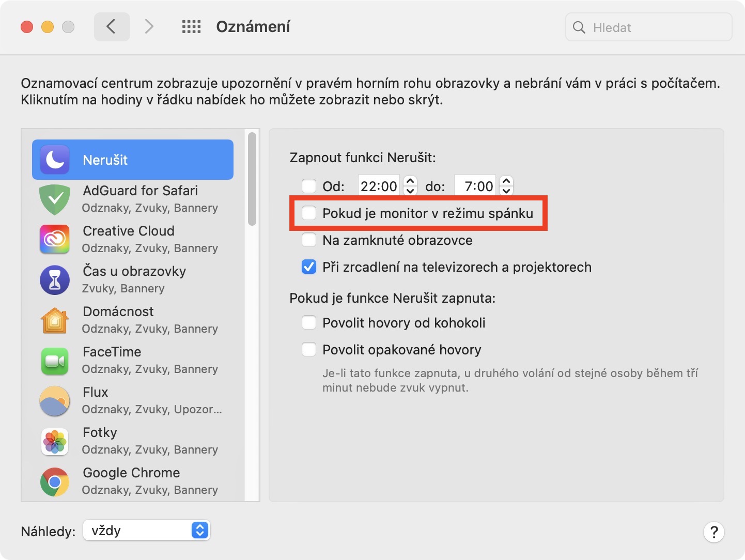Select Domácnost in the list

click(x=133, y=320)
